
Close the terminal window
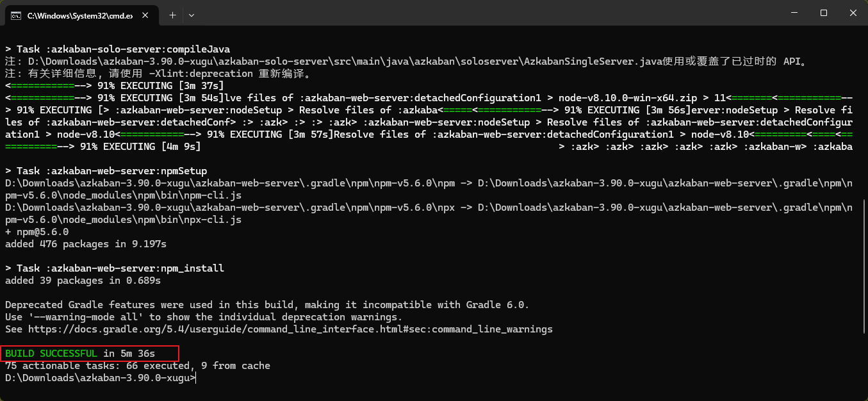pos(853,13)
